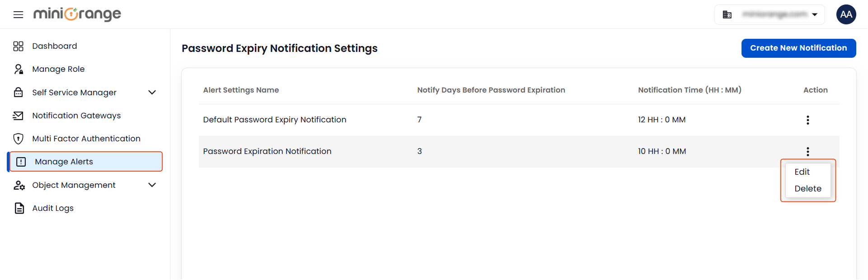Image resolution: width=868 pixels, height=280 pixels.
Task: Open Notification Gateways envelope icon
Action: click(x=18, y=115)
